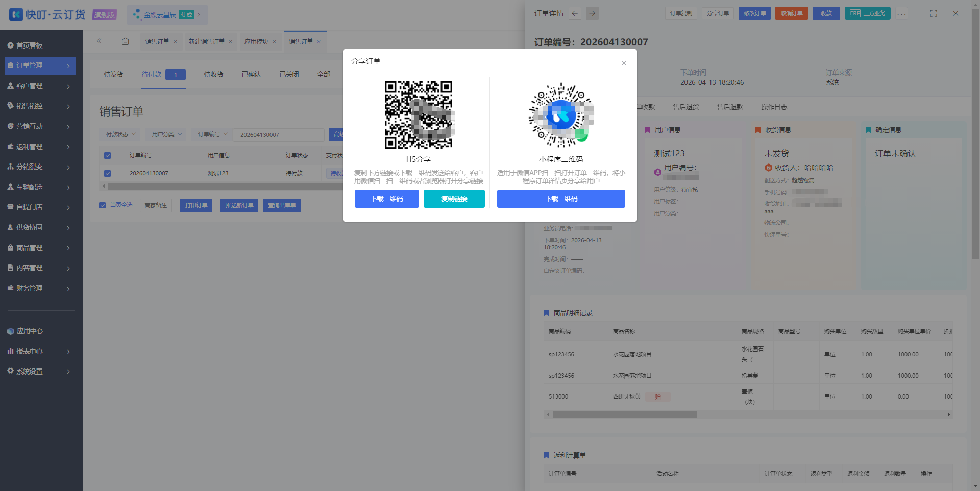Open the 用户分类 filter dropdown
This screenshot has width=980, height=491.
point(166,134)
